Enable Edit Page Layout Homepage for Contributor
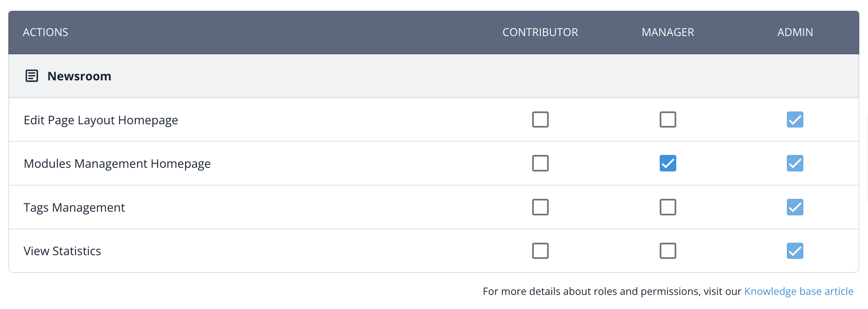The image size is (868, 309). (x=540, y=119)
